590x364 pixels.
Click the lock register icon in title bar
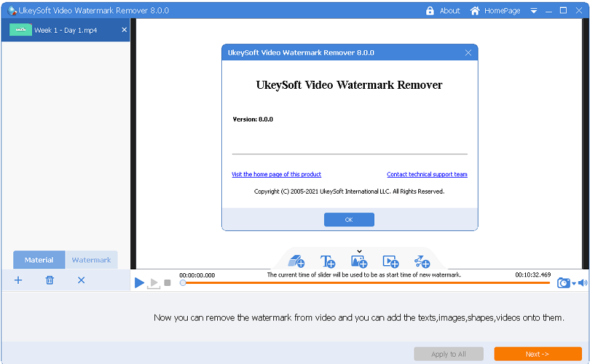tap(430, 11)
